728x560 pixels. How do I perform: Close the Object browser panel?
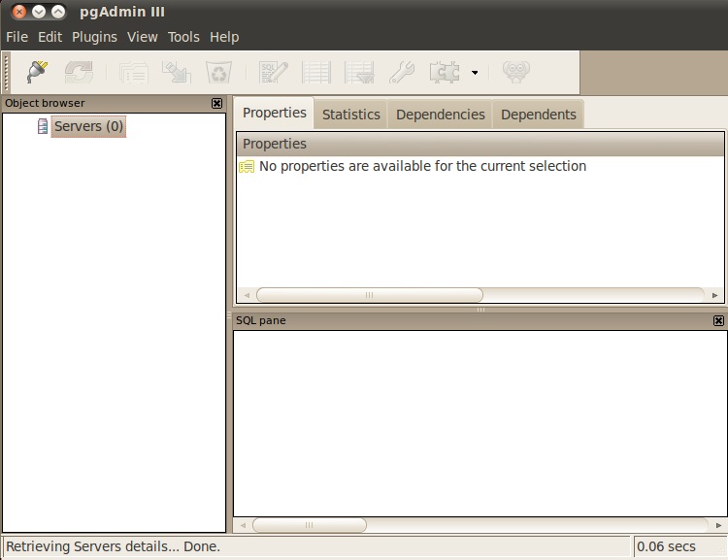click(x=216, y=103)
